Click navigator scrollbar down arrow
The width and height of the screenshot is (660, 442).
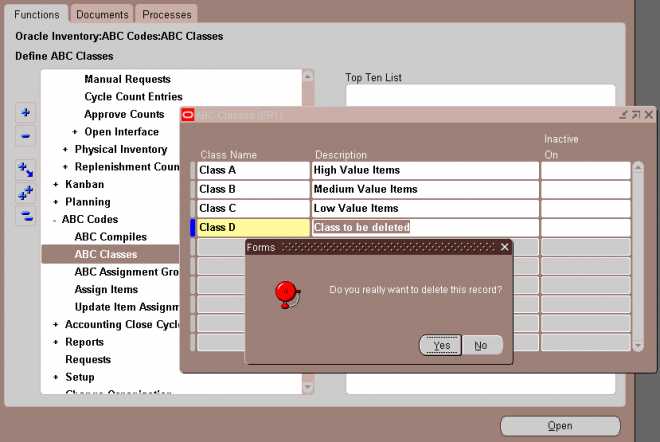(x=308, y=387)
